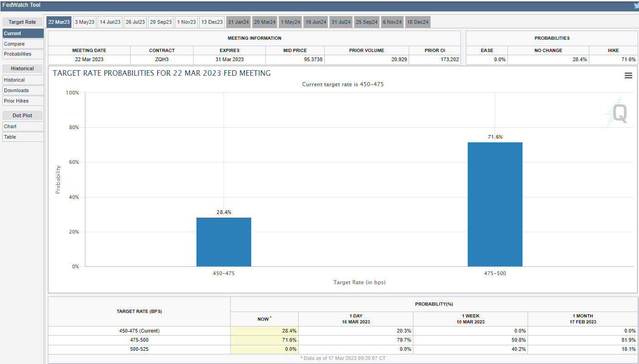This screenshot has width=639, height=364.
Task: Open the chart context menu icon
Action: (x=628, y=75)
